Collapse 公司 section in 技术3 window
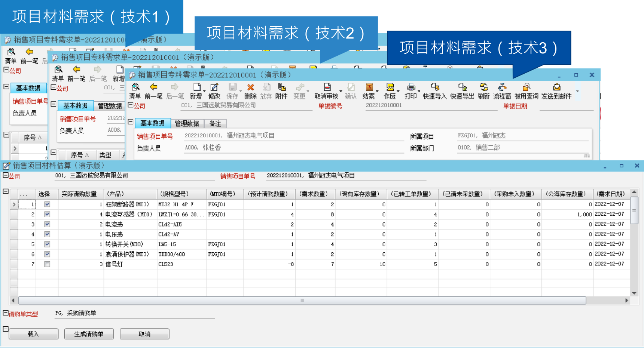Image resolution: width=644 pixels, height=348 pixels. point(131,105)
